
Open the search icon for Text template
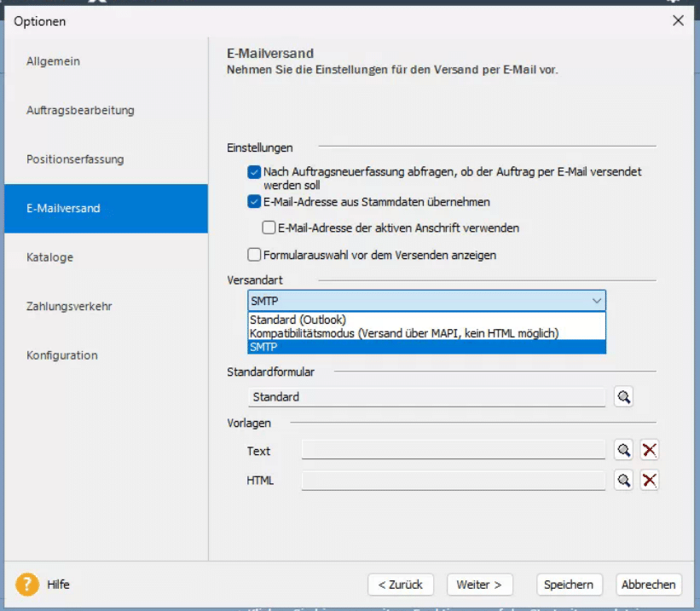(623, 451)
